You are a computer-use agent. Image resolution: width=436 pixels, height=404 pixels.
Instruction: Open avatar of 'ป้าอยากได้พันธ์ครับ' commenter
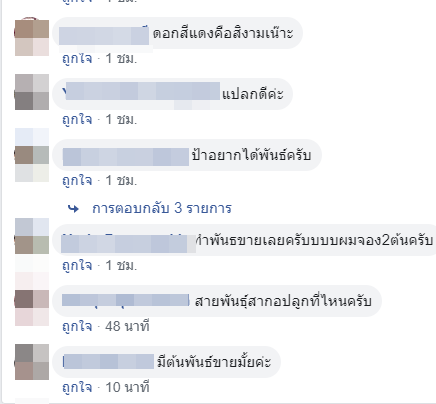pyautogui.click(x=32, y=155)
